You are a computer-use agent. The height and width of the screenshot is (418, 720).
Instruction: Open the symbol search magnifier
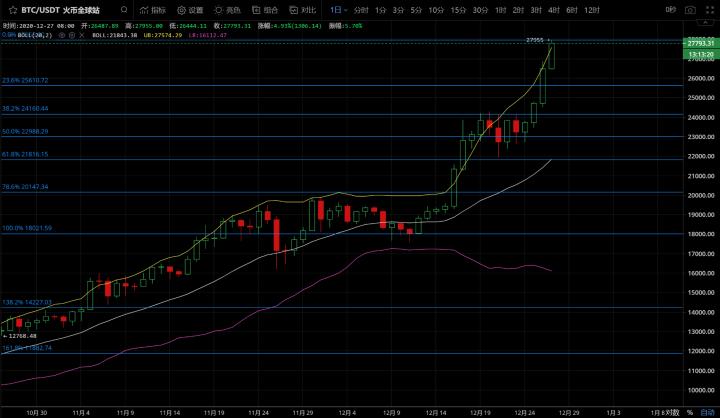(124, 10)
